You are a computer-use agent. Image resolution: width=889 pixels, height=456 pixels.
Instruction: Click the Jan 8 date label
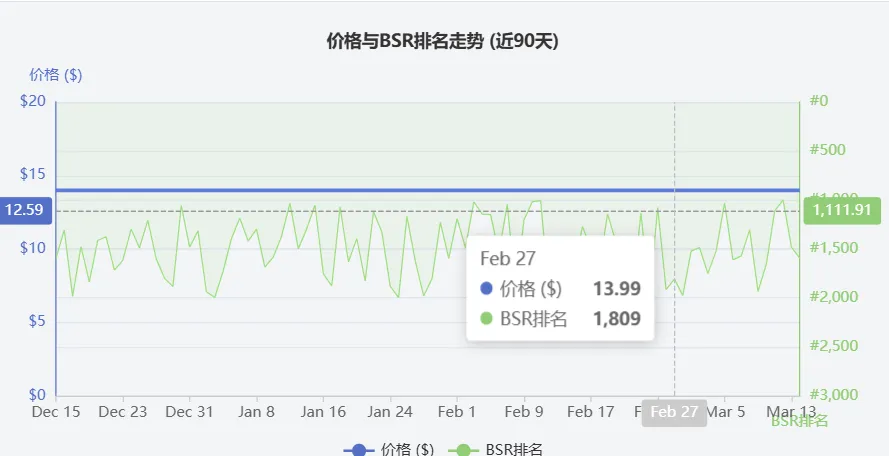click(x=257, y=412)
